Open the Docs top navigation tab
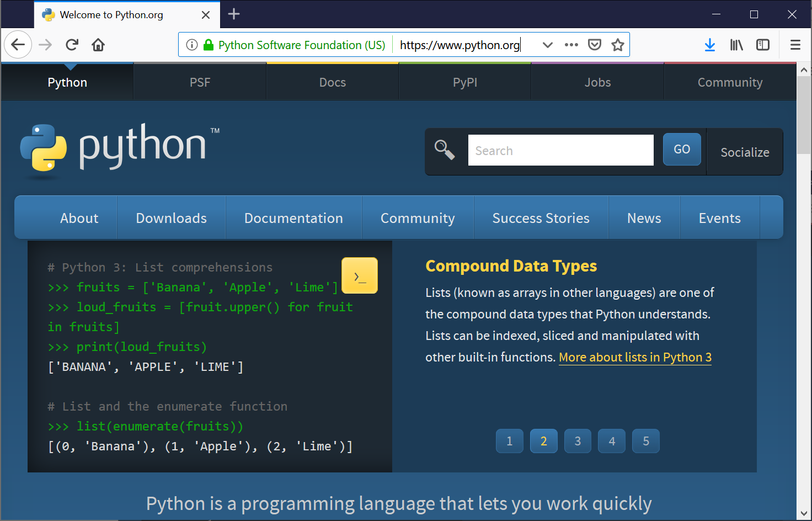Image resolution: width=812 pixels, height=521 pixels. click(333, 82)
